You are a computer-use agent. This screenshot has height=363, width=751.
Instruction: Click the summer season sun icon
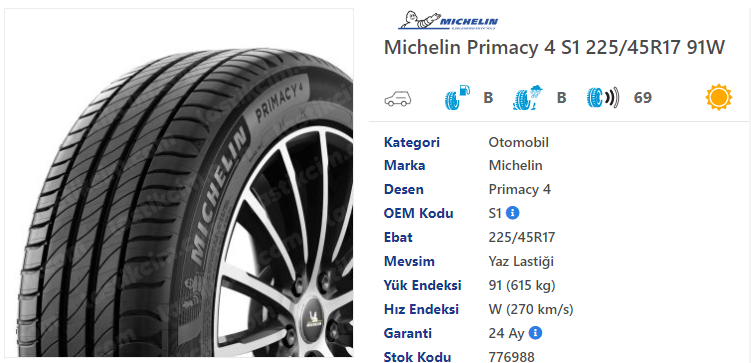pyautogui.click(x=718, y=97)
